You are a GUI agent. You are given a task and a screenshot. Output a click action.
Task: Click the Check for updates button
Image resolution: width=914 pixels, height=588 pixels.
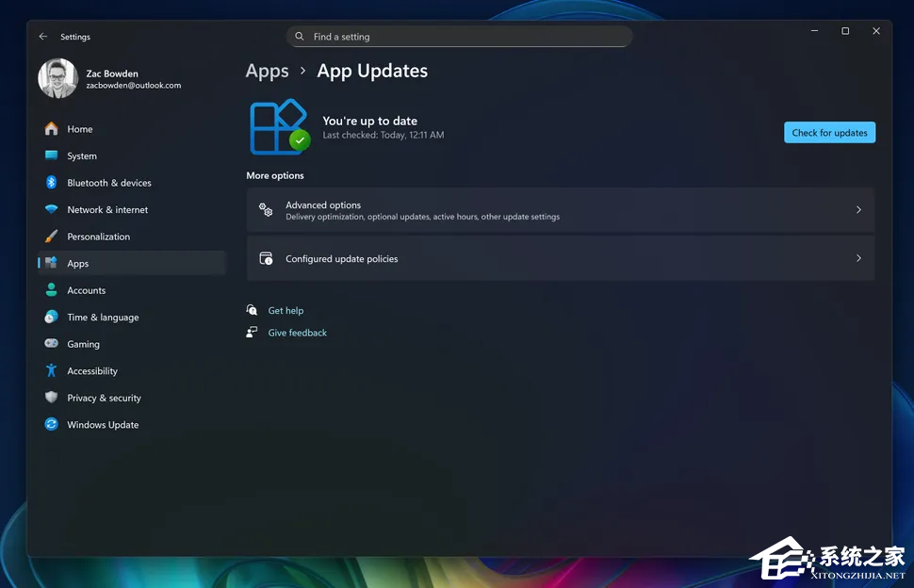tap(829, 132)
